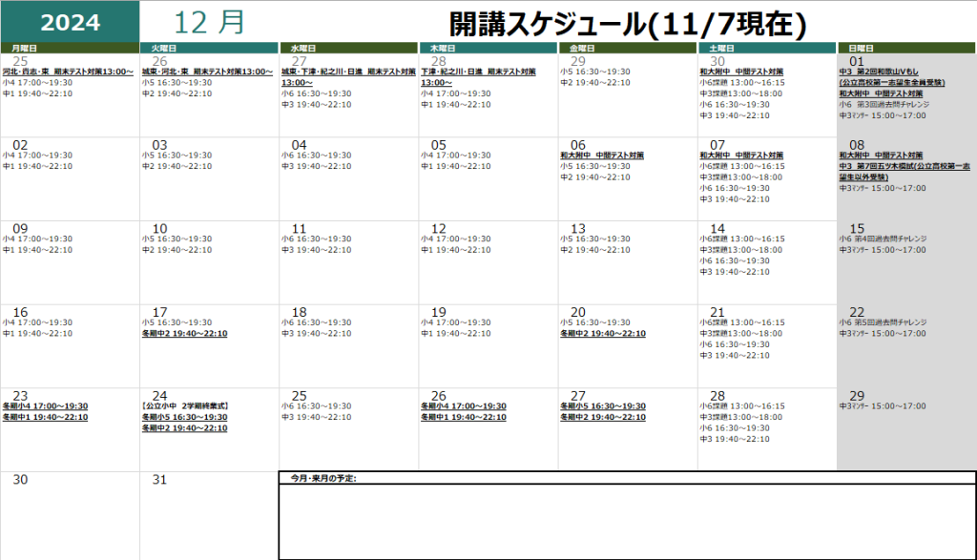Click the 小6 第4回過去問チャレンジ entry
Viewport: 977px width, 560px height.
click(883, 239)
